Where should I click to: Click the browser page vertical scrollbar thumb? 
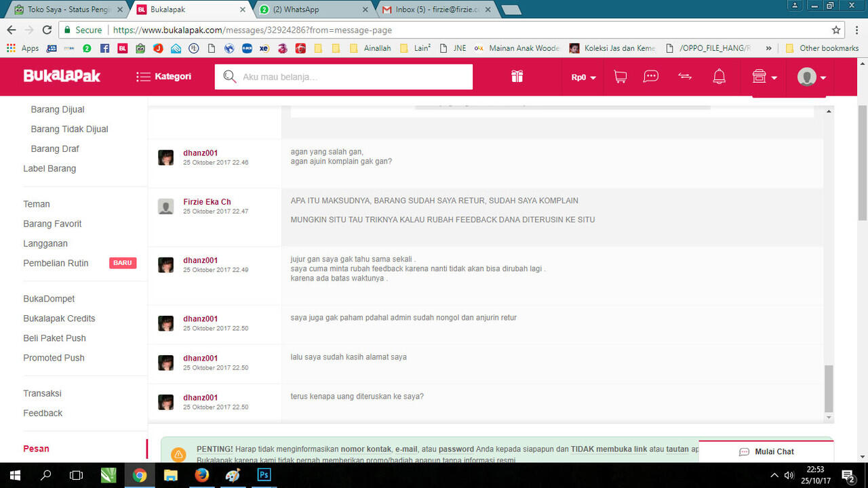tap(863, 163)
